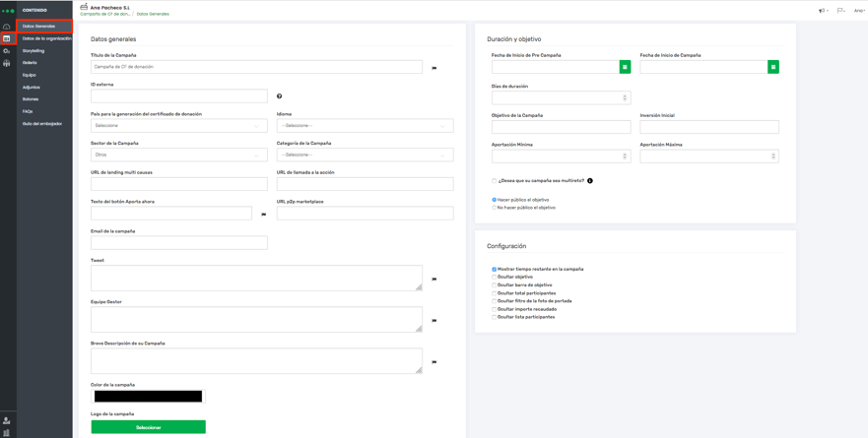
Task: Open calendar for Fecha de Inicio de Pre Campaña
Action: (x=625, y=67)
